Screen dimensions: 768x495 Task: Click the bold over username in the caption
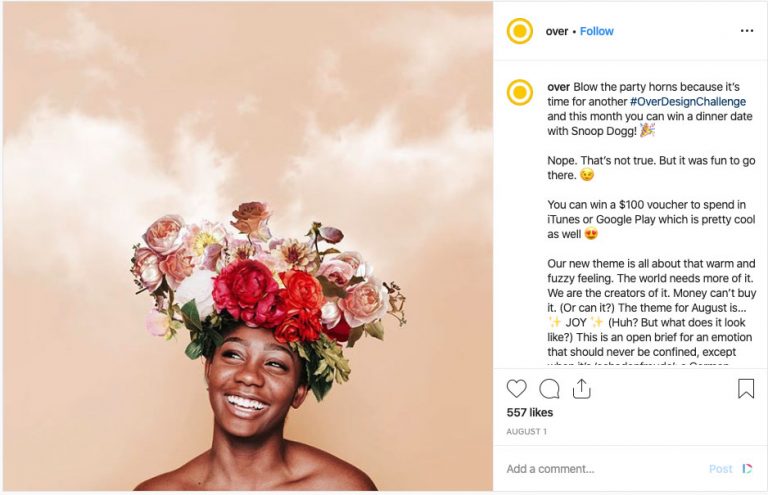pyautogui.click(x=558, y=87)
